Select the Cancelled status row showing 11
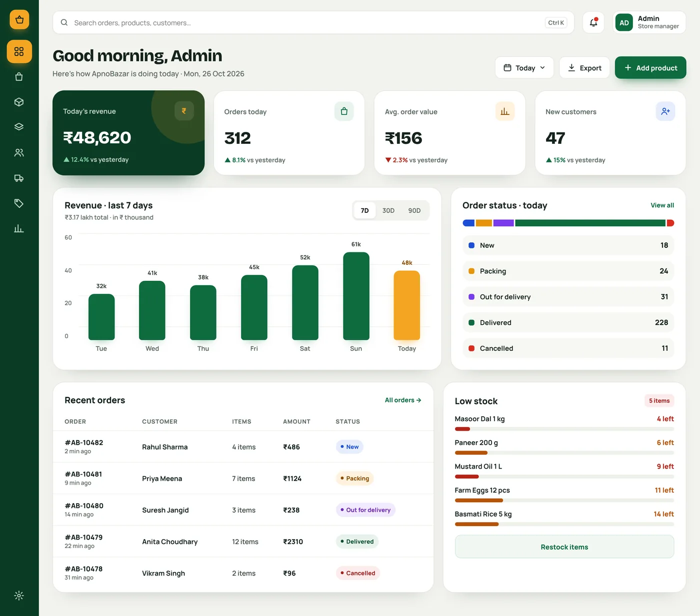The height and width of the screenshot is (616, 700). coord(568,348)
